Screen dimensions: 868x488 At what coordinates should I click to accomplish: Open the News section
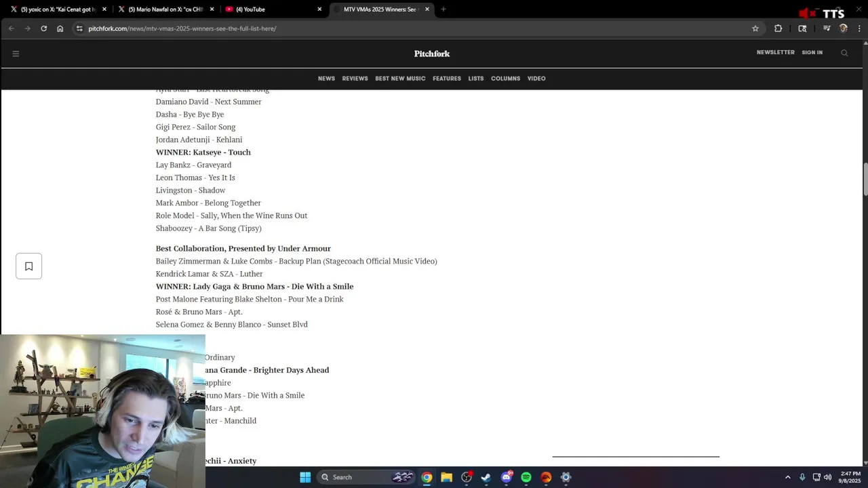[326, 79]
